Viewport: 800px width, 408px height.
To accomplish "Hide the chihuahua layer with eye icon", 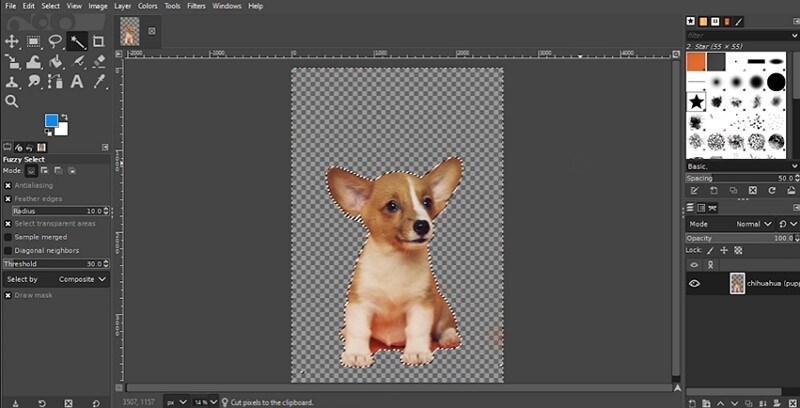I will [694, 284].
